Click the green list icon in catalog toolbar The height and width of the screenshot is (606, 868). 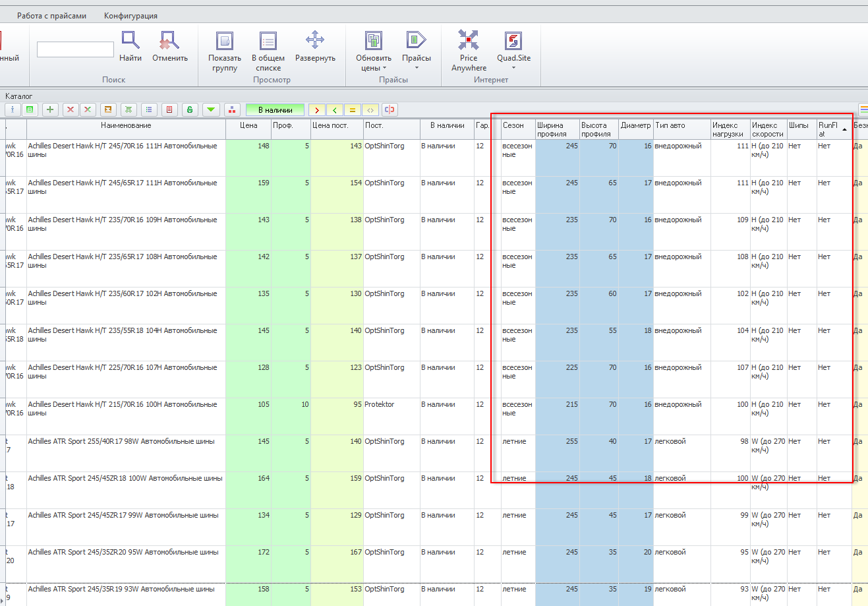[30, 109]
